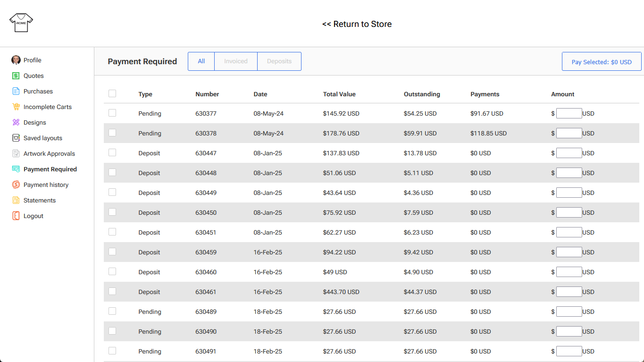The image size is (644, 362).
Task: Click the Pay Selected: $0 USD button
Action: (x=602, y=62)
